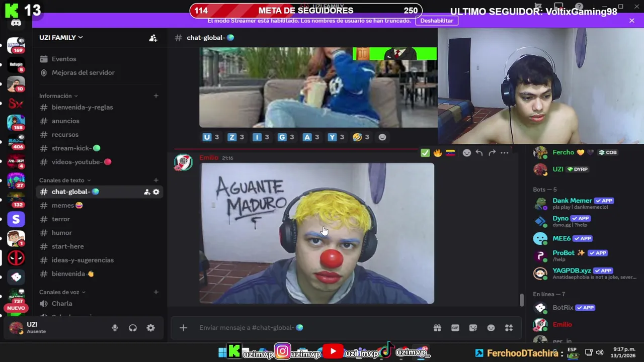Open the GIF picker
The image size is (644, 362).
point(455,328)
